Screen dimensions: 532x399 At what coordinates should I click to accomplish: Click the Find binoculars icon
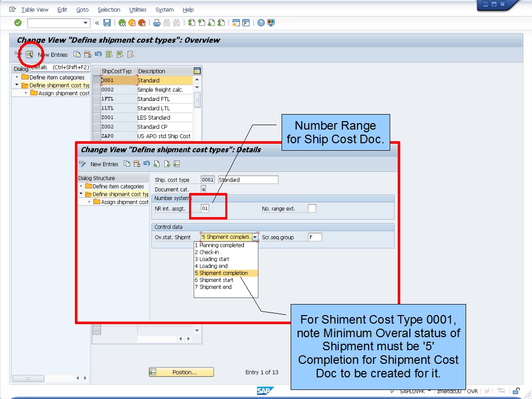[x=166, y=22]
